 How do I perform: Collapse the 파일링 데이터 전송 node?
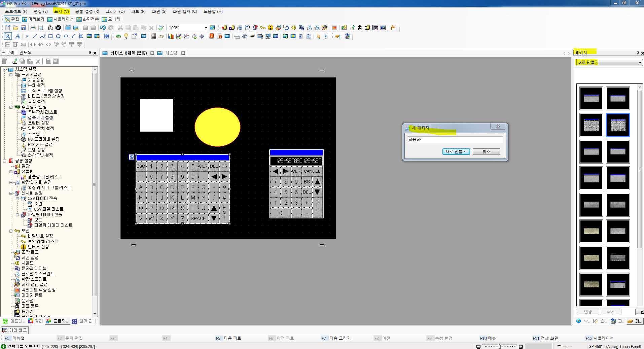17,215
